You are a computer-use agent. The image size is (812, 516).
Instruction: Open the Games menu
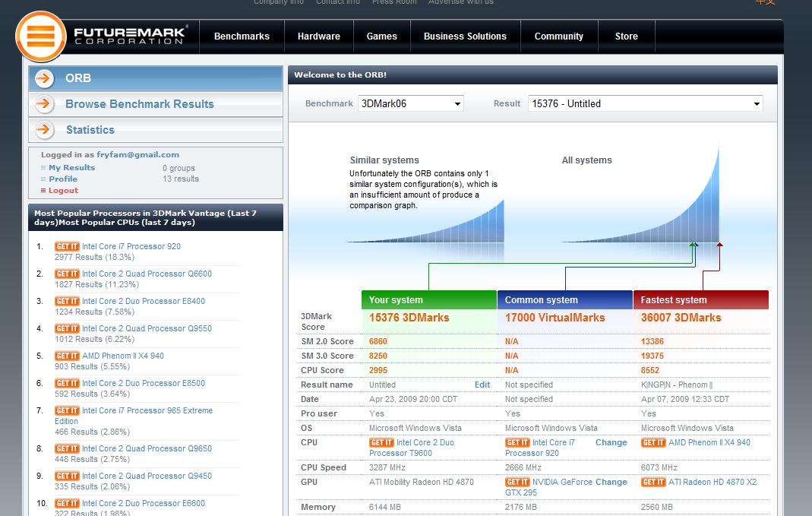[381, 36]
